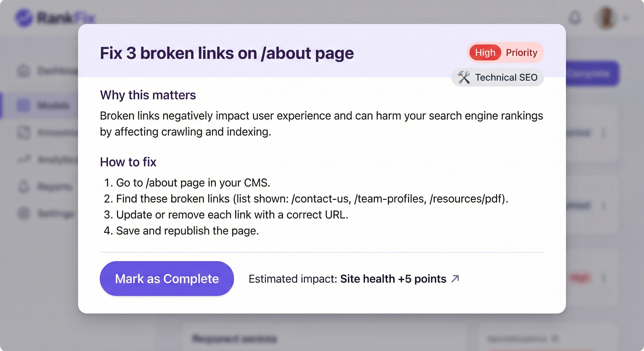Select the Settings item in sidebar
This screenshot has height=351, width=644.
pos(46,213)
